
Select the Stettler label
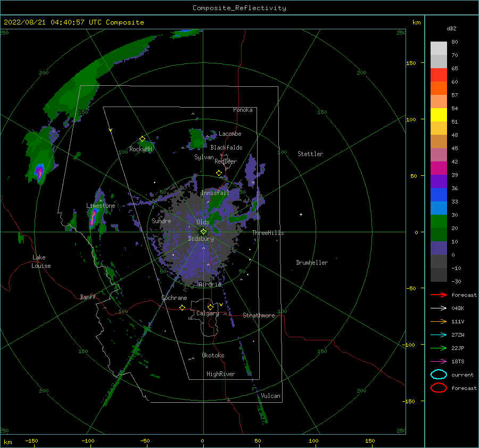310,154
